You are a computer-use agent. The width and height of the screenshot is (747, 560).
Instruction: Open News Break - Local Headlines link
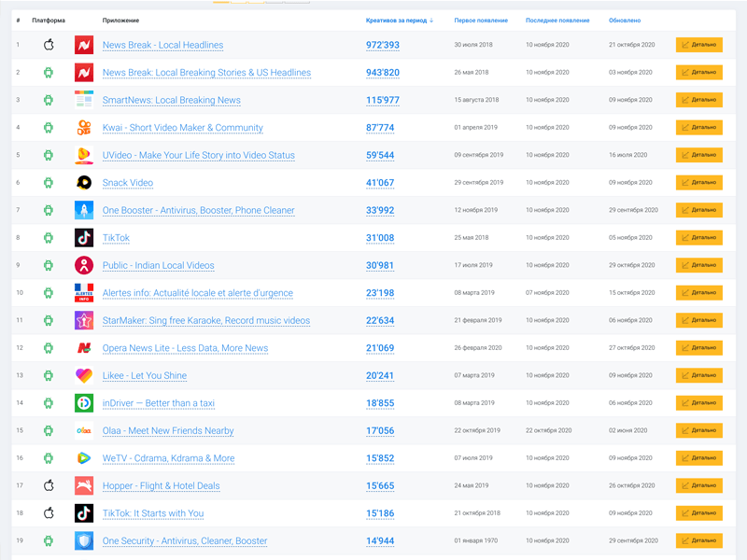point(162,45)
